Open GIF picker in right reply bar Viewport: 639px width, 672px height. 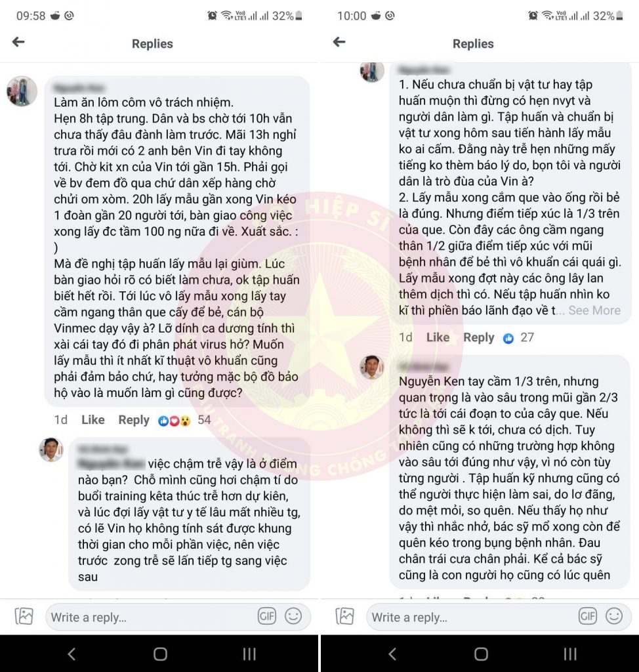click(x=588, y=616)
